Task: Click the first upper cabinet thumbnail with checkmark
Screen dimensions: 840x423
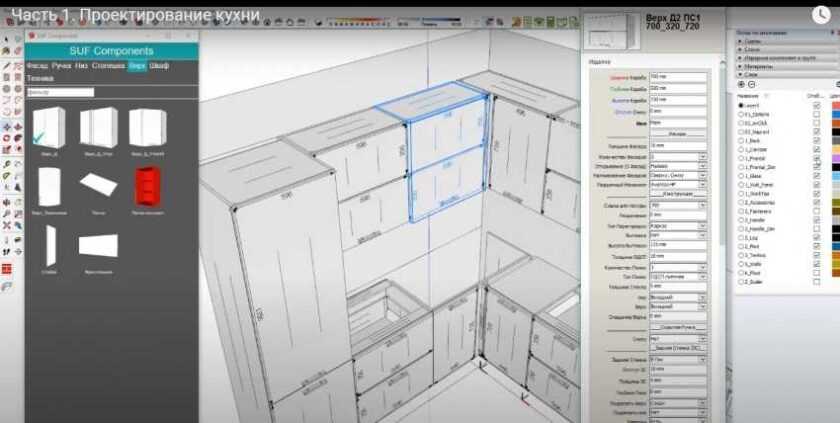Action: click(48, 127)
